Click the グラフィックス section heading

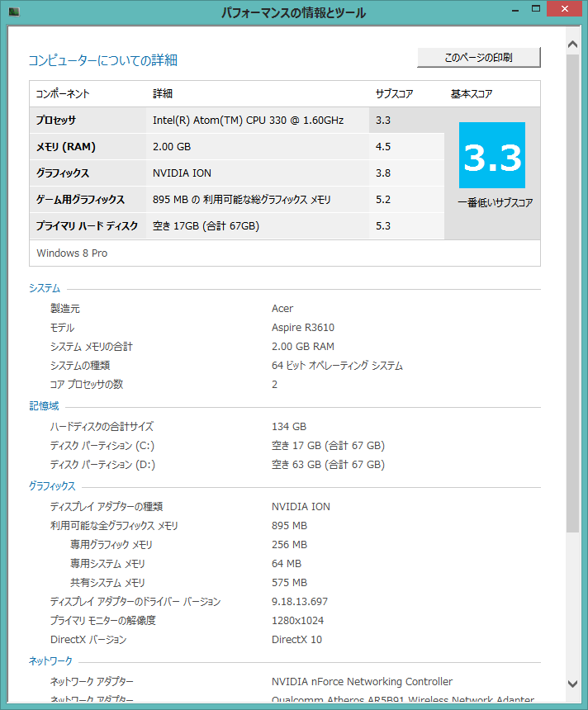pyautogui.click(x=52, y=486)
